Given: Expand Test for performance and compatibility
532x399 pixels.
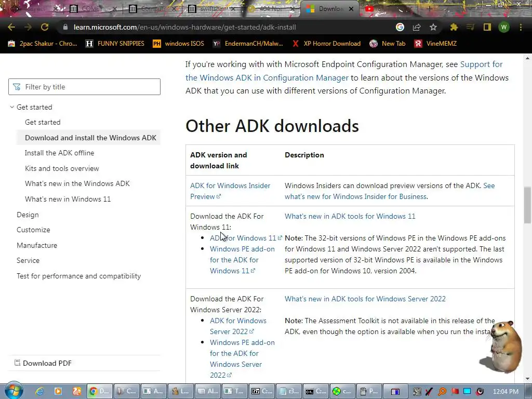Looking at the screenshot, I should 79,276.
